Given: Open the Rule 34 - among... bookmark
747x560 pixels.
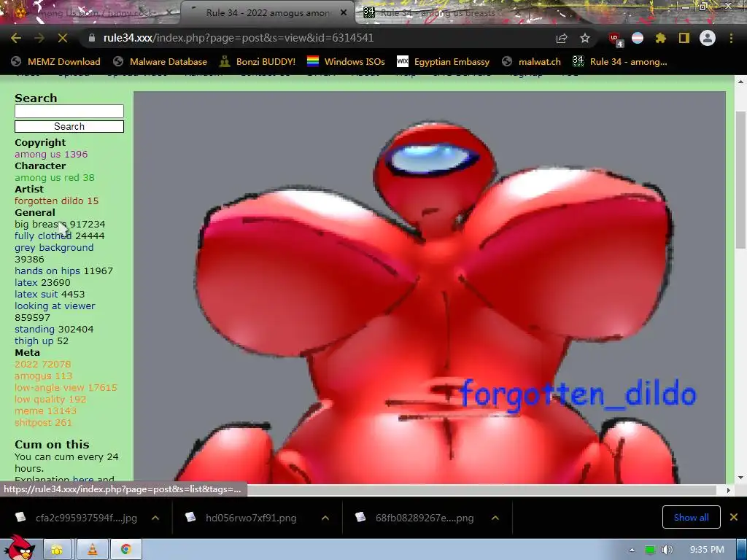Looking at the screenshot, I should point(620,61).
